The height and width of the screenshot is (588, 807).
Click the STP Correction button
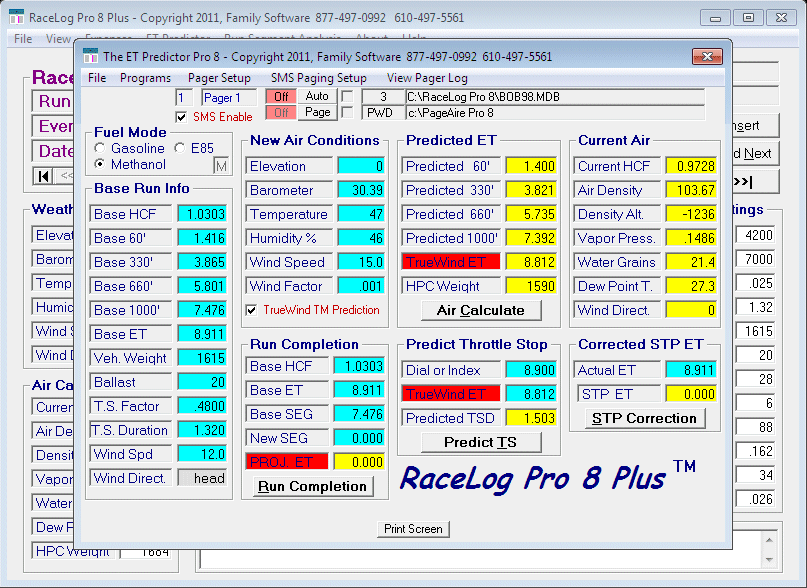coord(645,418)
